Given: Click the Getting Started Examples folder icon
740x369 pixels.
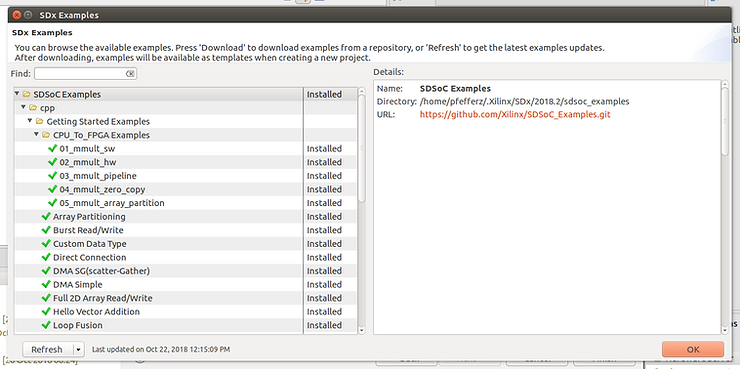Looking at the screenshot, I should click(40, 122).
